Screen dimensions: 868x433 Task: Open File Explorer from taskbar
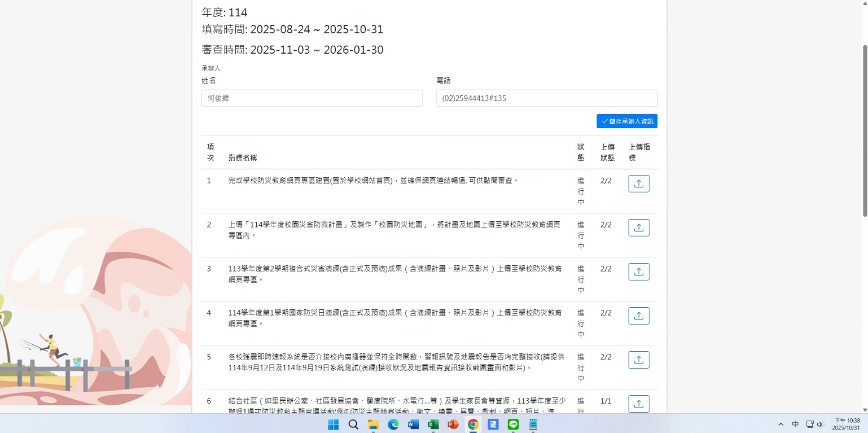click(373, 425)
